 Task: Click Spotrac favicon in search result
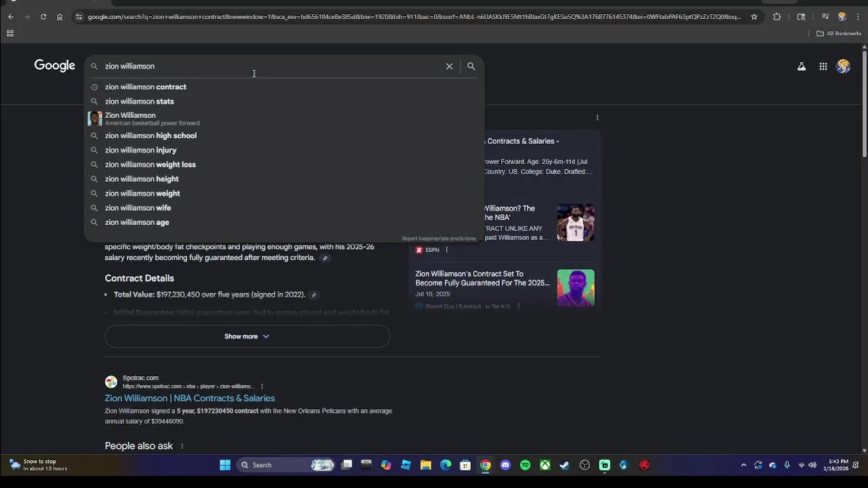[x=111, y=382]
